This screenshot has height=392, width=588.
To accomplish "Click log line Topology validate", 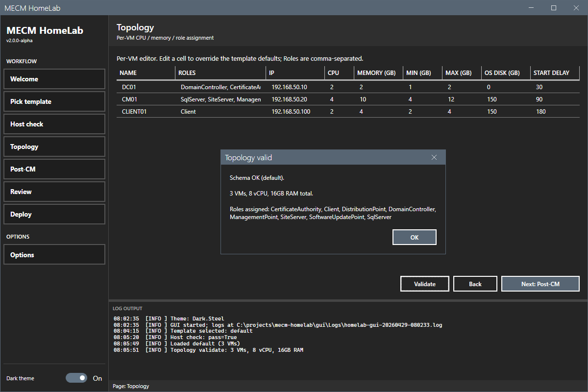I will (208, 350).
